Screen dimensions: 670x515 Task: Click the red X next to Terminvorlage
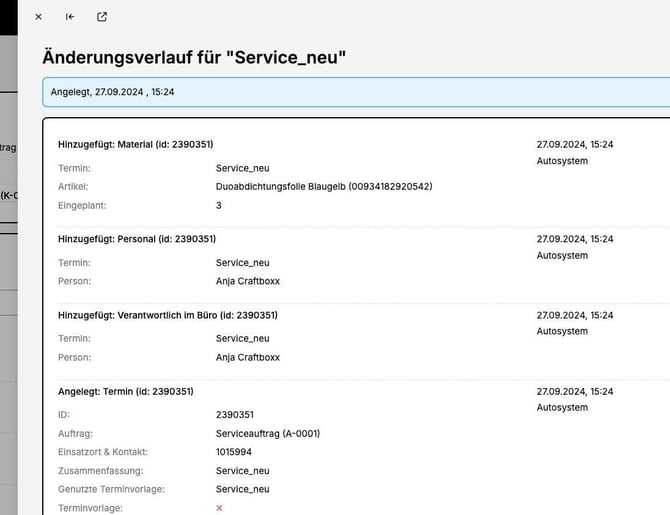(220, 508)
